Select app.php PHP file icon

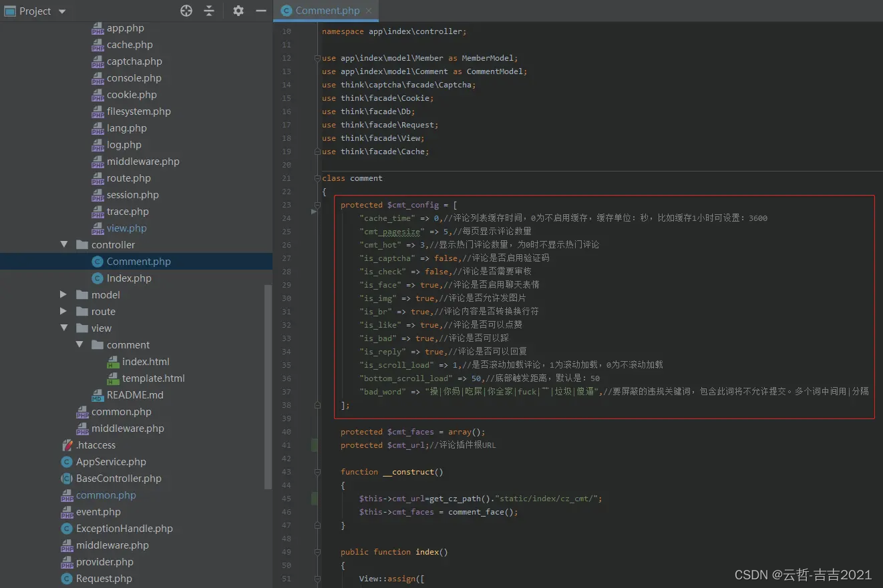98,29
